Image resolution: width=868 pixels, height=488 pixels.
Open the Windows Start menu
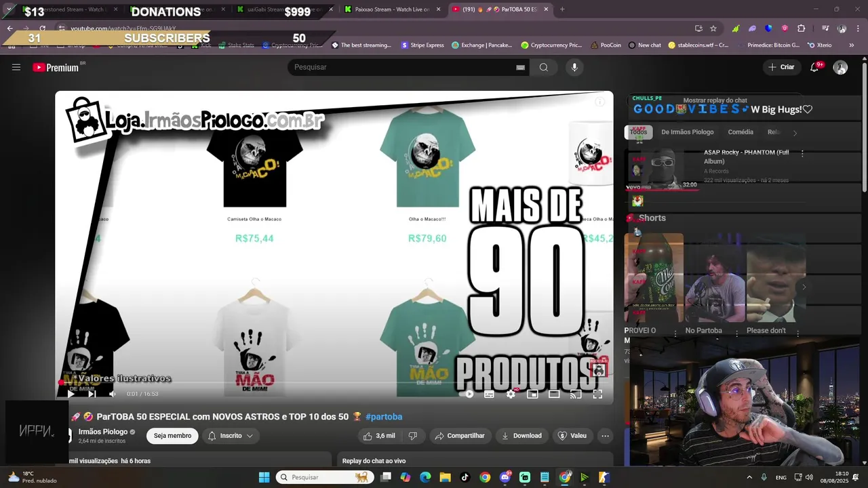[264, 477]
